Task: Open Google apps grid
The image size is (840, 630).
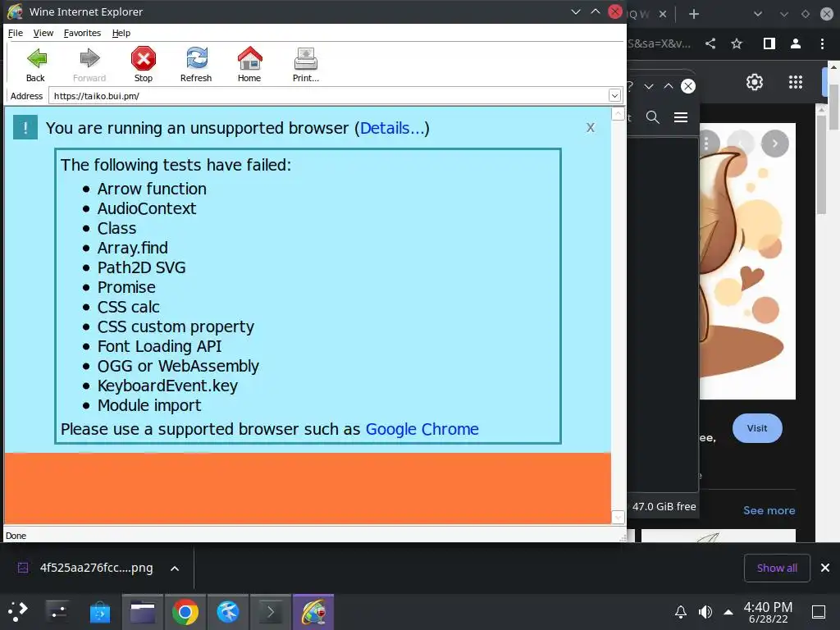Action: [x=796, y=82]
